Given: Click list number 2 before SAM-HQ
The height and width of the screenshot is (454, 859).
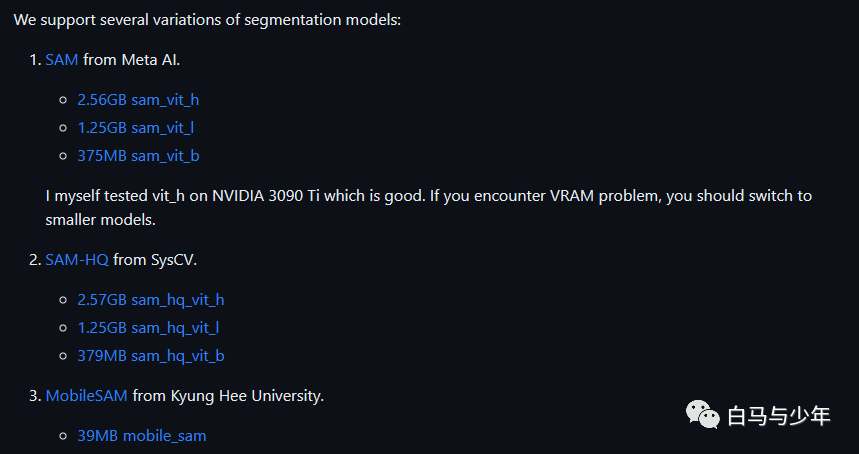Looking at the screenshot, I should 35,260.
